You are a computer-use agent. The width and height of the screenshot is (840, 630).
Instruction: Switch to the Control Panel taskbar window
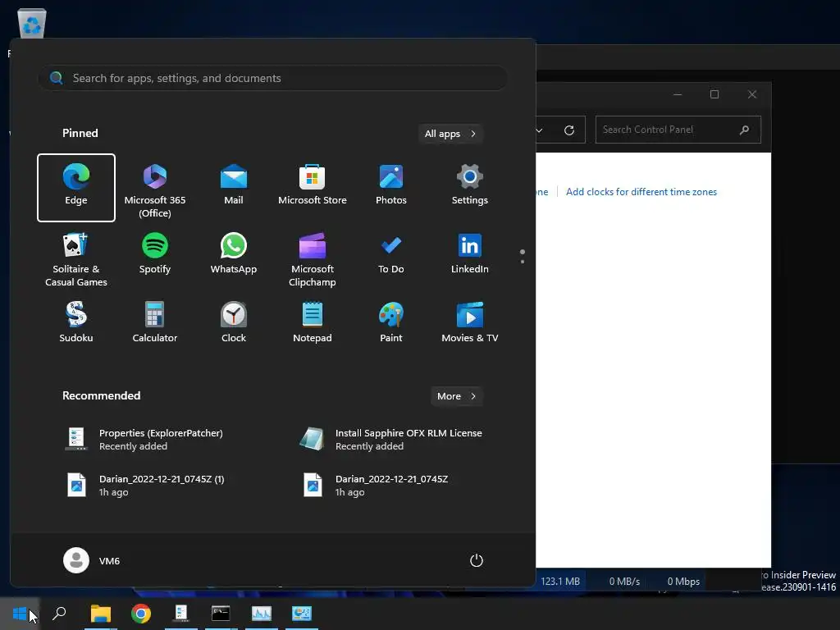(x=302, y=614)
